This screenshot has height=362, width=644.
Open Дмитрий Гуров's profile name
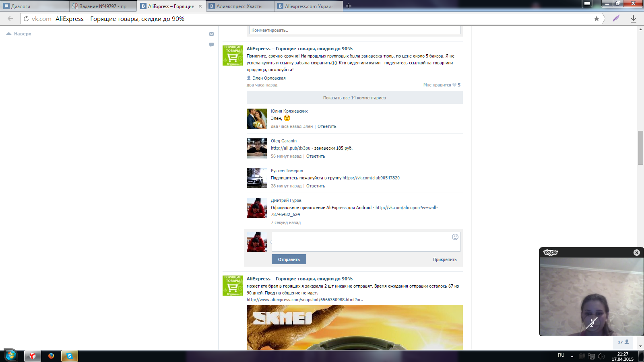(286, 200)
